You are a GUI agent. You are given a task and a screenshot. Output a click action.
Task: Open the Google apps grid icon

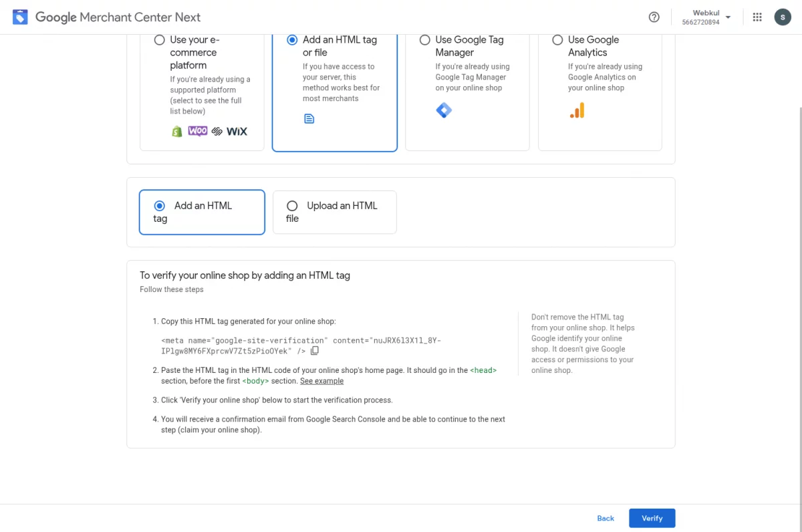coord(757,17)
